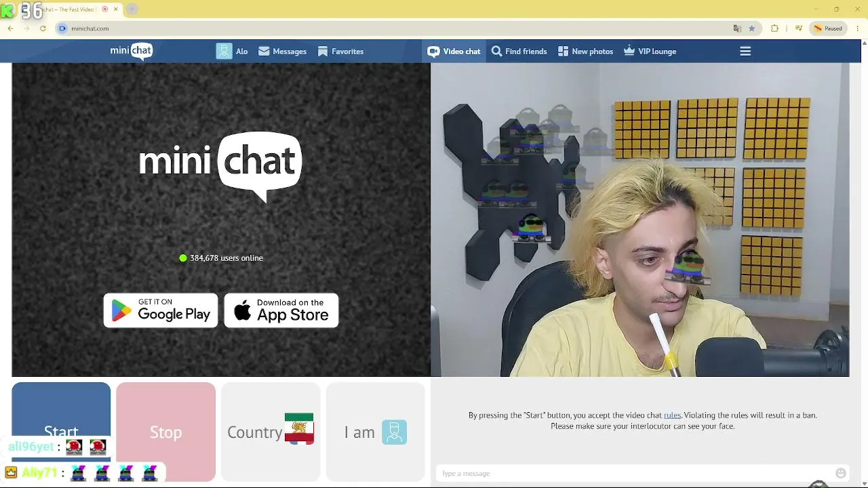Open the Alo profile avatar icon
Screen dimensions: 868x488
(x=224, y=52)
